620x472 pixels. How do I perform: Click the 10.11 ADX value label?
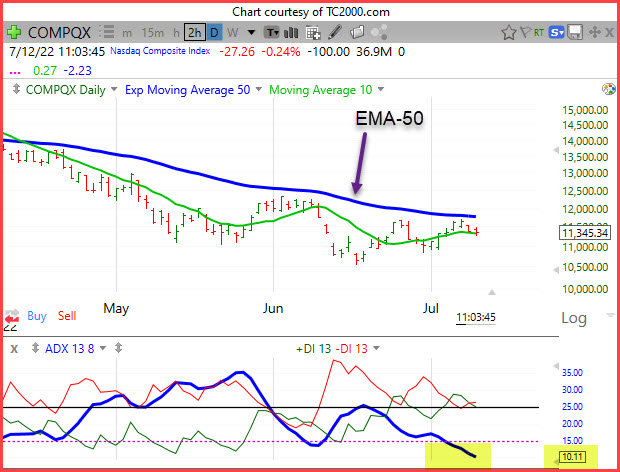click(x=573, y=457)
